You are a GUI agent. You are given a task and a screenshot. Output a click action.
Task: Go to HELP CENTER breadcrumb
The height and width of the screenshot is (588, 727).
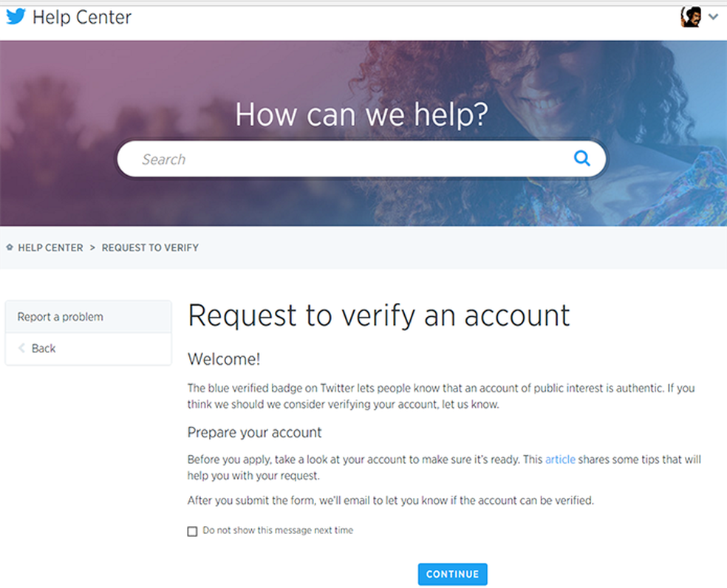click(x=50, y=247)
